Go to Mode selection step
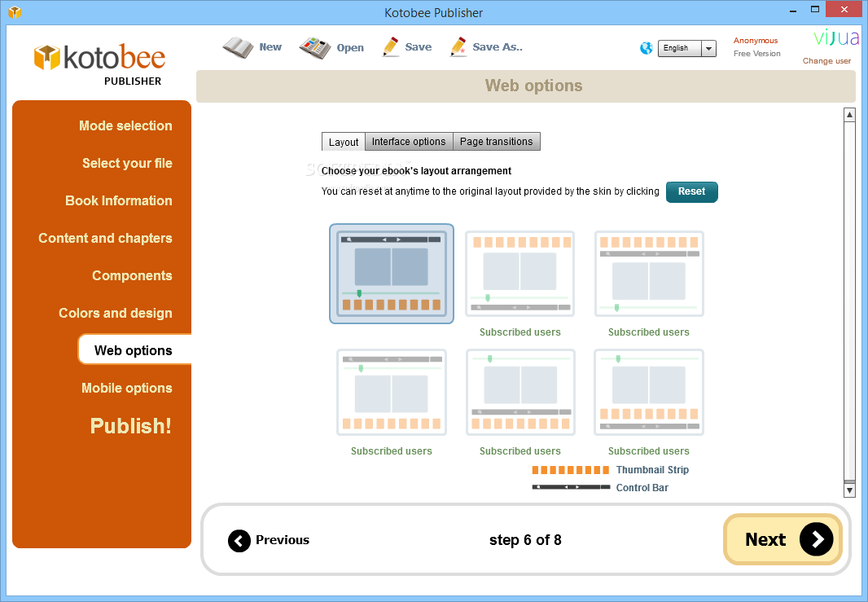Screen dimensions: 868x602 pyautogui.click(x=125, y=125)
